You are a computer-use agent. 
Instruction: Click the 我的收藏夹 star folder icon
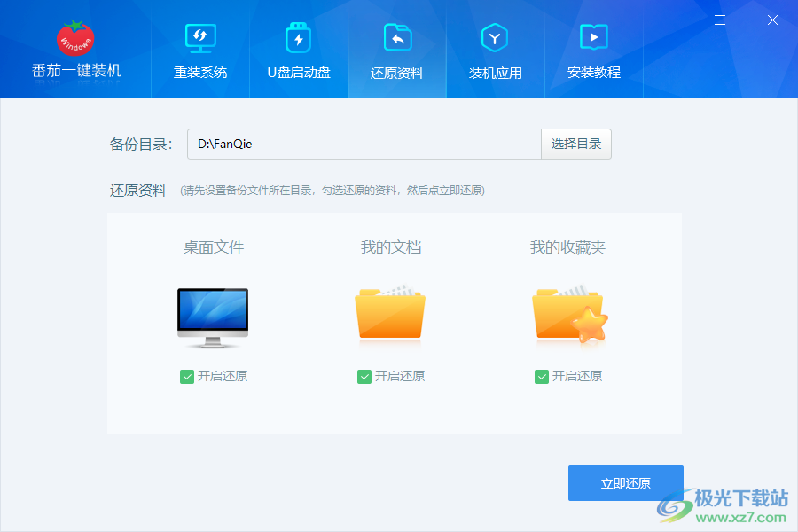(x=569, y=314)
